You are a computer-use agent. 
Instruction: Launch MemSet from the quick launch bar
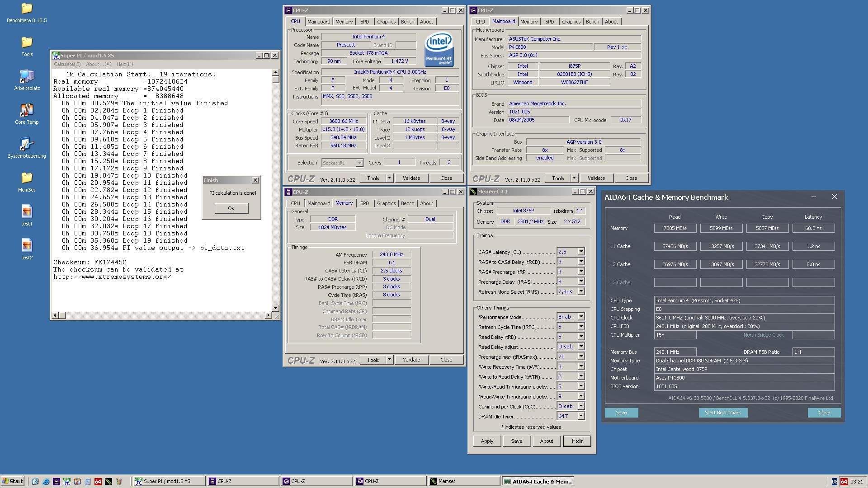coord(108,482)
